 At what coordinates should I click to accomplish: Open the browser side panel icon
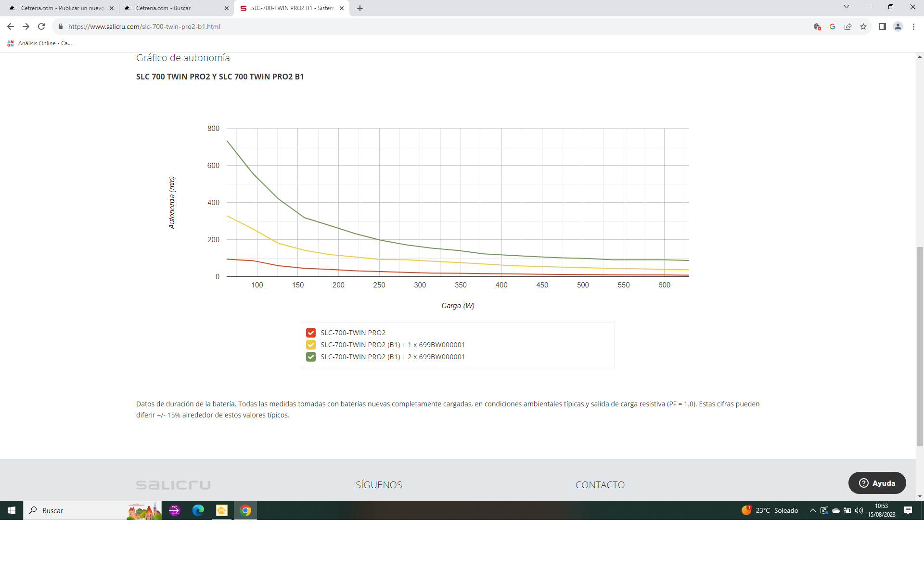point(882,26)
